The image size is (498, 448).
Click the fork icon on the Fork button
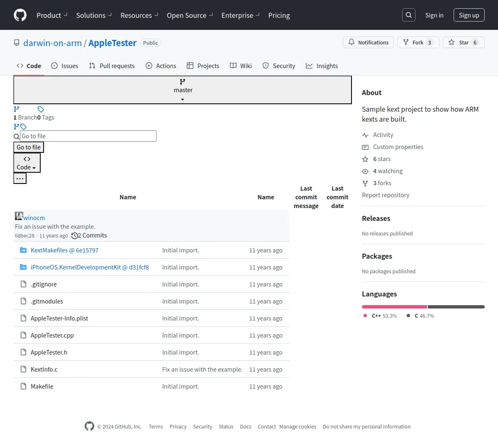tap(406, 42)
